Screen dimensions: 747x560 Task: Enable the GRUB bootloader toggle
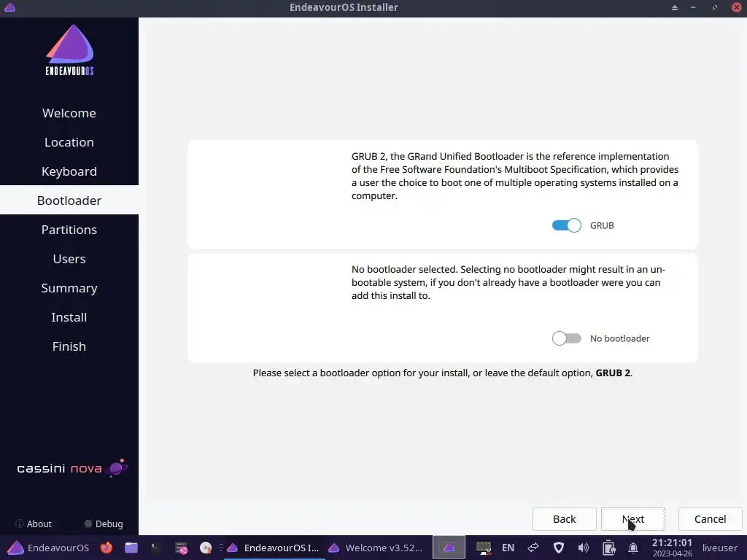coord(566,225)
